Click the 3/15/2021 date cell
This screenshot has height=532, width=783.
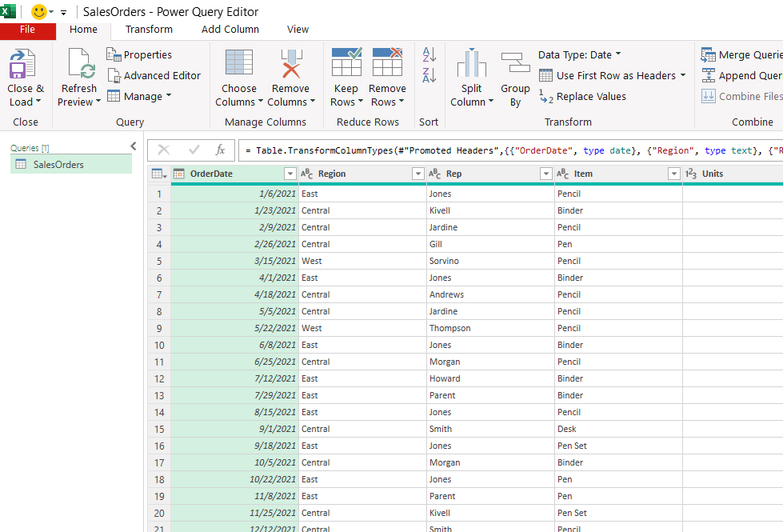(x=234, y=261)
